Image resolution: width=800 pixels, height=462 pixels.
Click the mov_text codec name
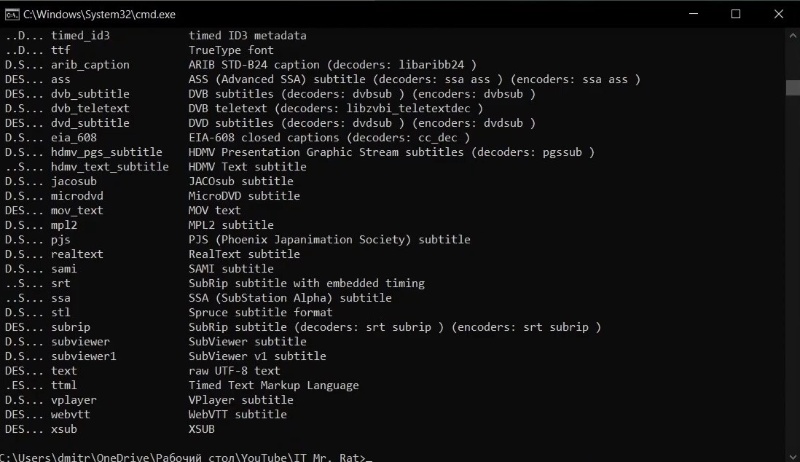click(77, 210)
